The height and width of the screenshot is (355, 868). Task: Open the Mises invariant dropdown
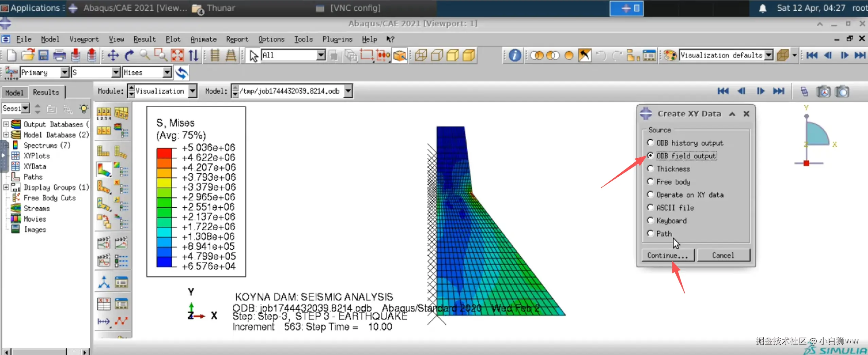pos(167,72)
